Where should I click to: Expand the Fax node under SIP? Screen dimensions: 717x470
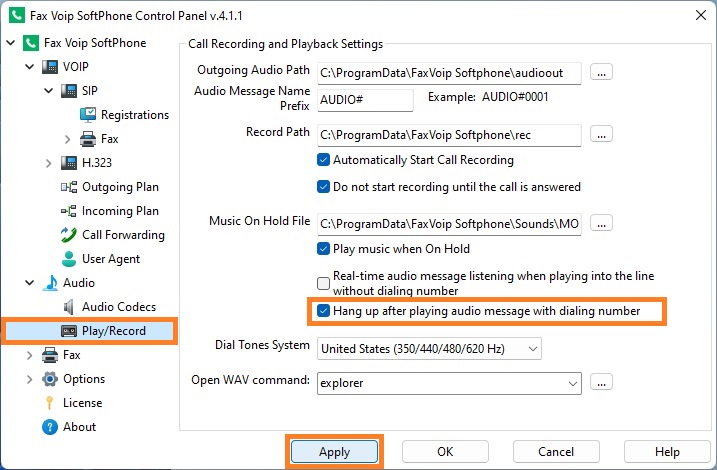coord(68,139)
